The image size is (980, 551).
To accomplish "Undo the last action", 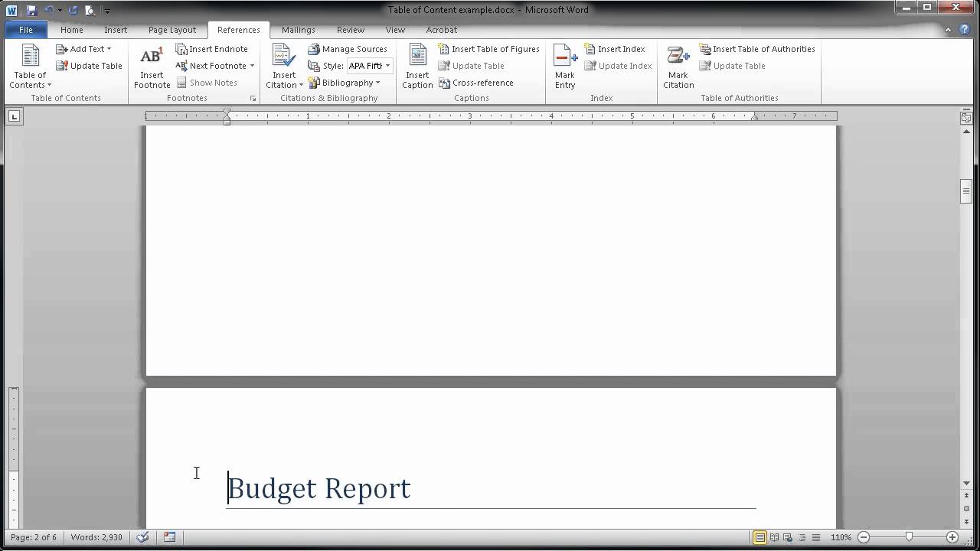I will coord(49,10).
